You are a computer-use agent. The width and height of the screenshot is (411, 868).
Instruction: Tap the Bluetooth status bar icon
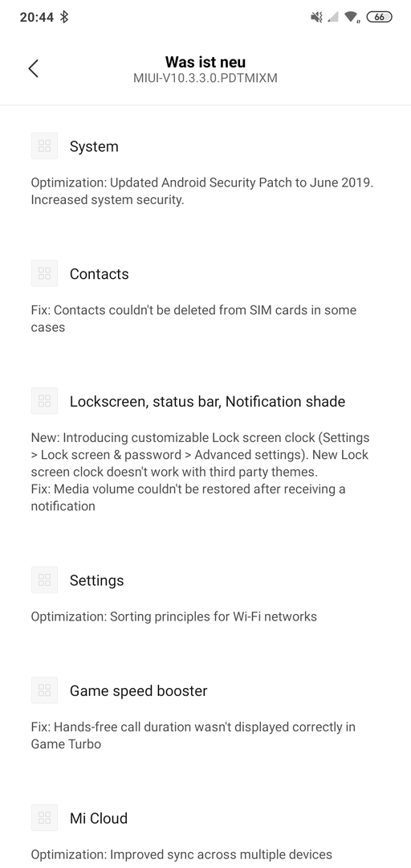pyautogui.click(x=64, y=17)
